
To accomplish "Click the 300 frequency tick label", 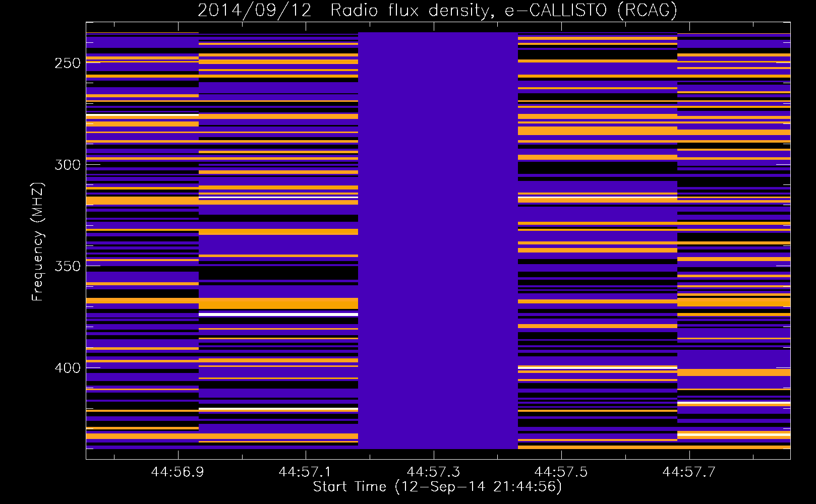I will click(x=68, y=165).
